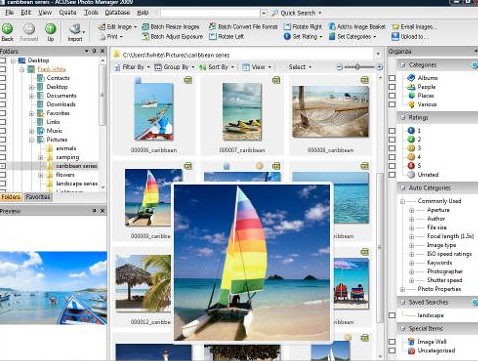
Task: Switch to the Folders tab
Action: click(x=11, y=197)
